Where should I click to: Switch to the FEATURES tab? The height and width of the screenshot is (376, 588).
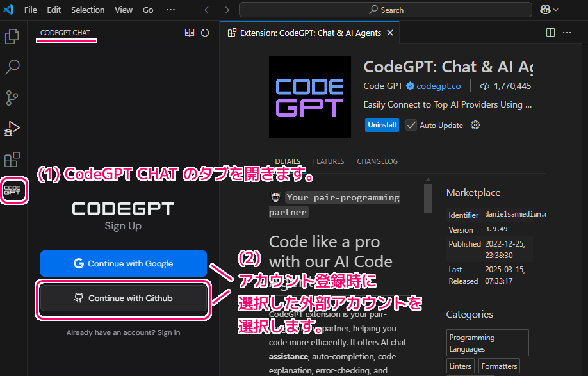click(329, 161)
